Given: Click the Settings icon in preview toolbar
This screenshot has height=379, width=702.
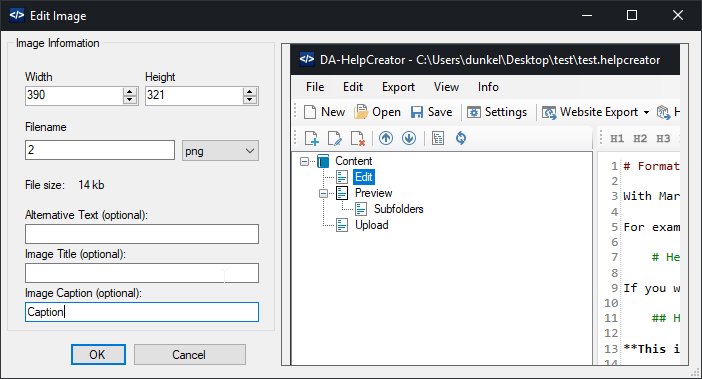Looking at the screenshot, I should [x=474, y=112].
